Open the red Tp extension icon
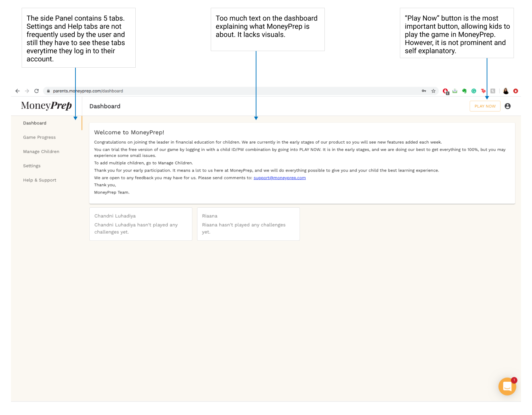Screen dimensions: 532x415 [x=483, y=91]
